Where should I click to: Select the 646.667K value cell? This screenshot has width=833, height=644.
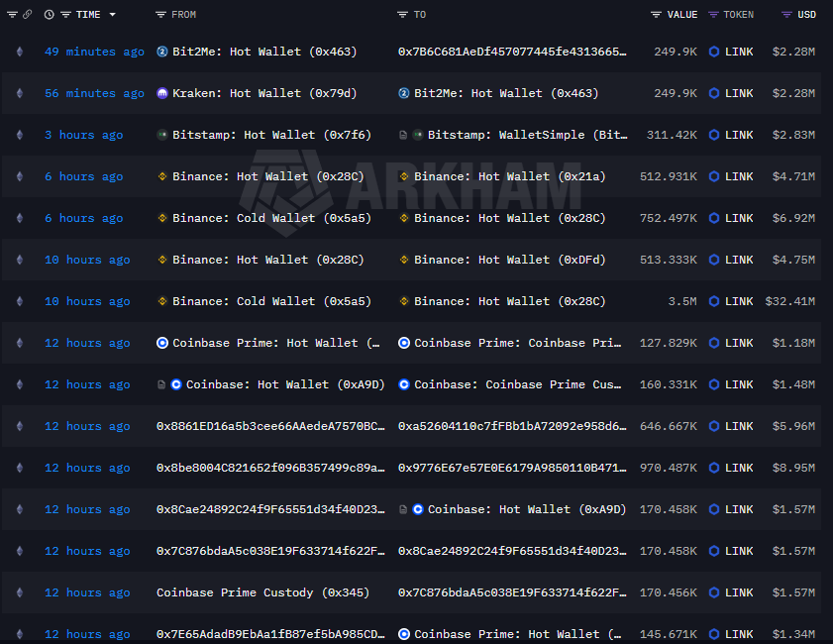(669, 426)
